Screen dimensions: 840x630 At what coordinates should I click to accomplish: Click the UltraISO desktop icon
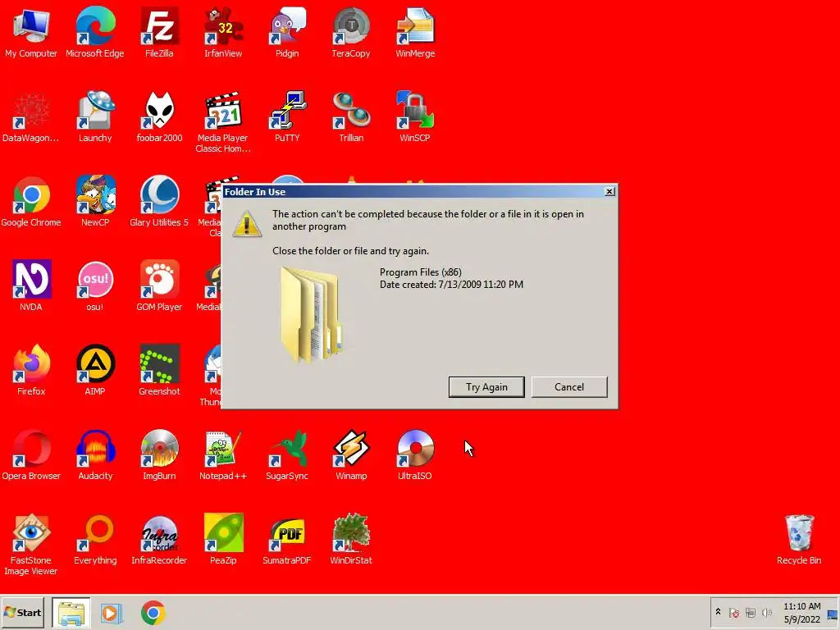tap(415, 455)
